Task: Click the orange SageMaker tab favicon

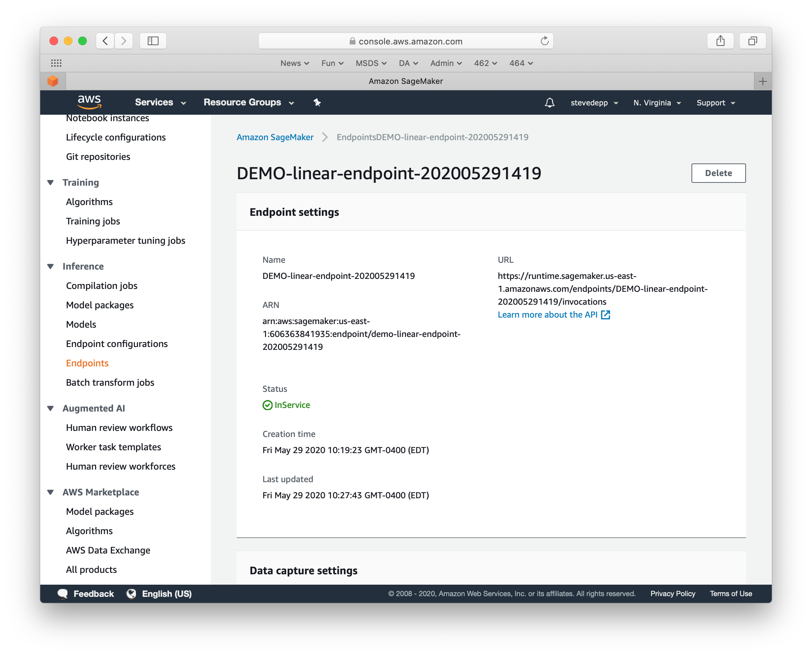Action: (x=53, y=81)
